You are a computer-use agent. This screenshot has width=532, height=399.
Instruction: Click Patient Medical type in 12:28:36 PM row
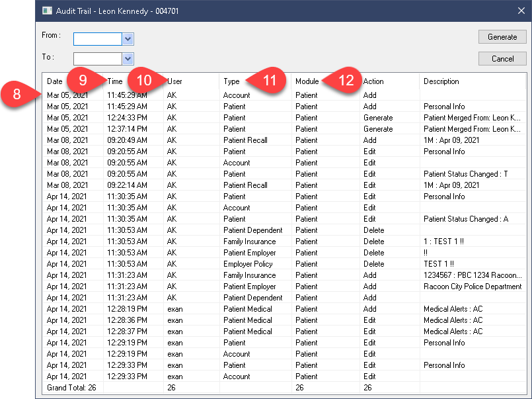click(248, 320)
